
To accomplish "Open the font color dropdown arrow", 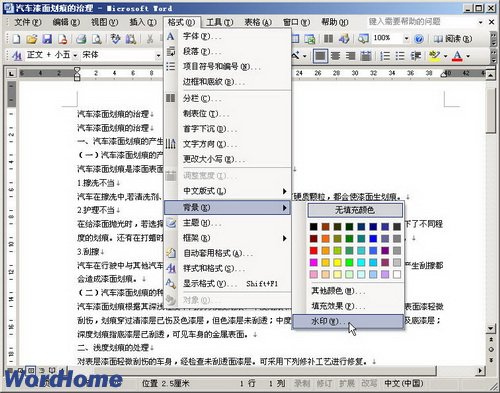I will 468,56.
